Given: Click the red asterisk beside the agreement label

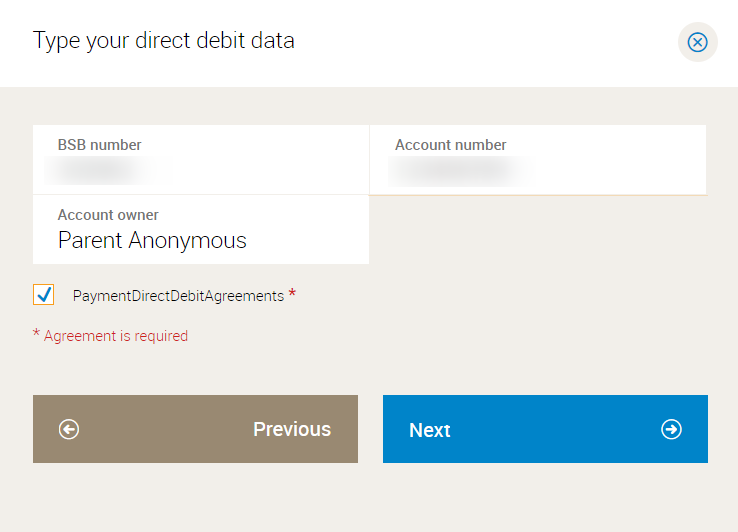Looking at the screenshot, I should coord(292,294).
